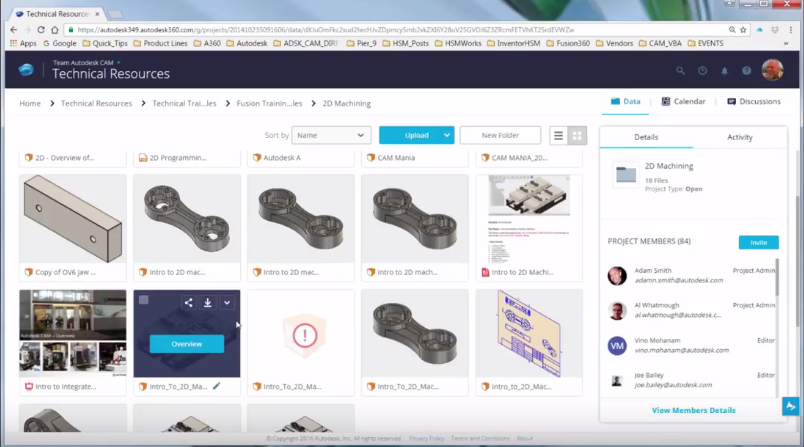Viewport: 804px width, 447px height.
Task: Open Fusion360 bookmarks folder
Action: tap(568, 43)
